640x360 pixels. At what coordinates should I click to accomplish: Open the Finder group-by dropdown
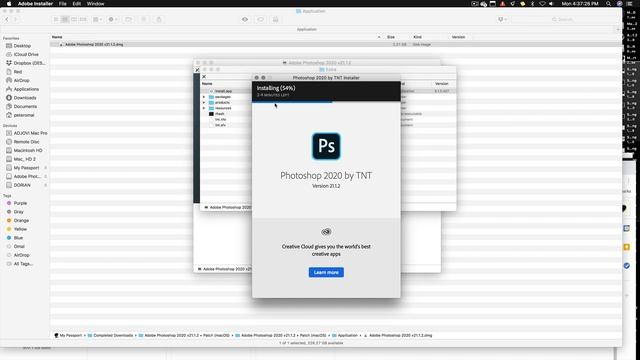coord(97,19)
